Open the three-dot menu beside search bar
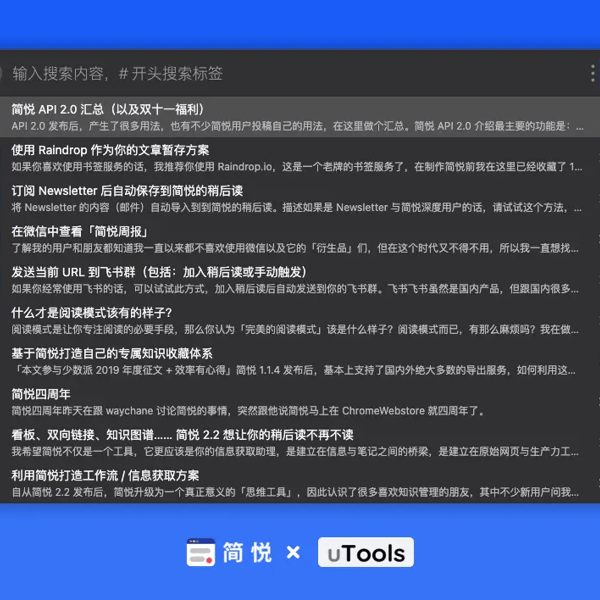 point(592,73)
